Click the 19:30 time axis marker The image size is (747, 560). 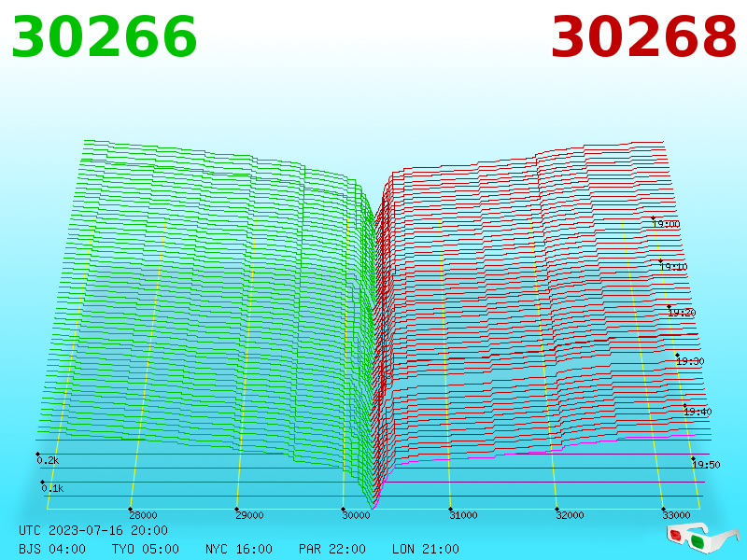[690, 361]
